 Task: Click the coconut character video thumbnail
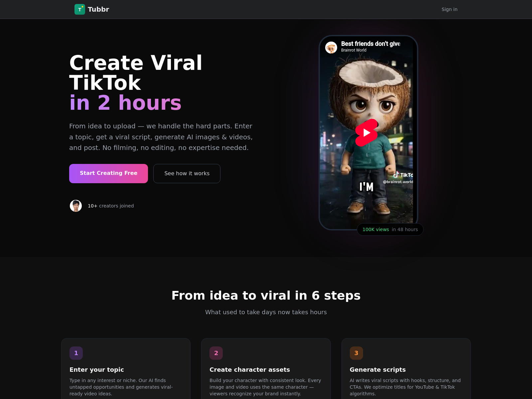point(366,133)
